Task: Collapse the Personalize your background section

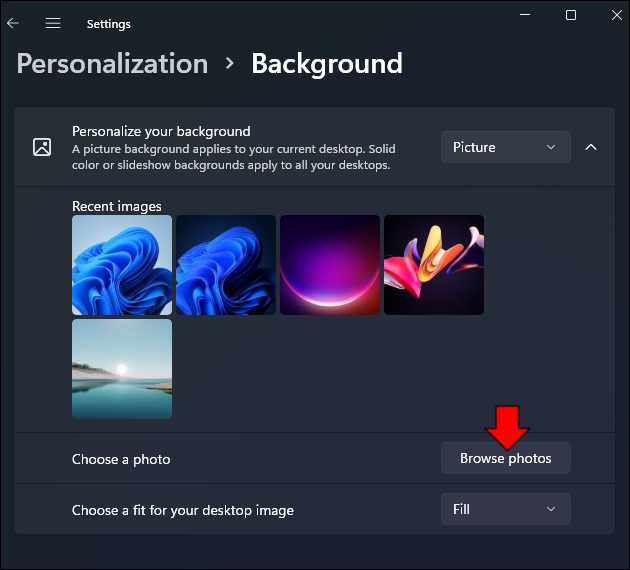Action: (x=591, y=147)
